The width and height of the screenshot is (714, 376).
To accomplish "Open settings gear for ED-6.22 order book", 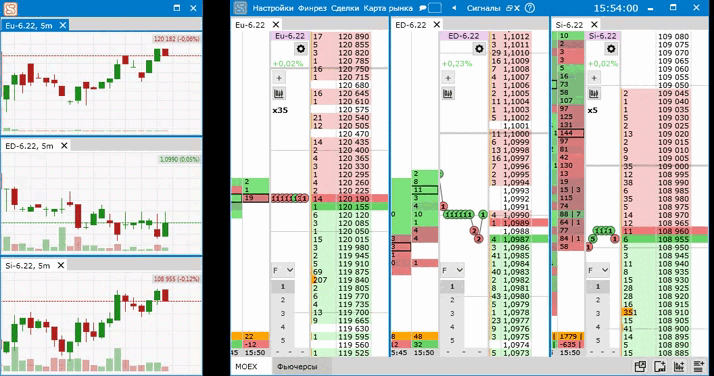I will click(479, 49).
